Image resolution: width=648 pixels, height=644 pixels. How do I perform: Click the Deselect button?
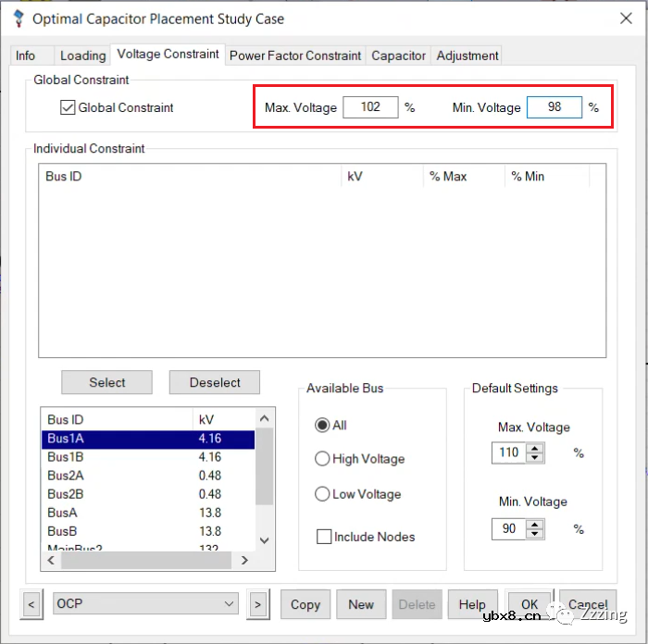tap(215, 382)
